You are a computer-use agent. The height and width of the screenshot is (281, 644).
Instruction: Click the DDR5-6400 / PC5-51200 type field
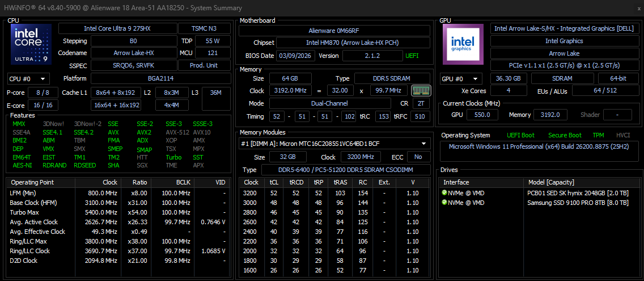click(x=346, y=170)
